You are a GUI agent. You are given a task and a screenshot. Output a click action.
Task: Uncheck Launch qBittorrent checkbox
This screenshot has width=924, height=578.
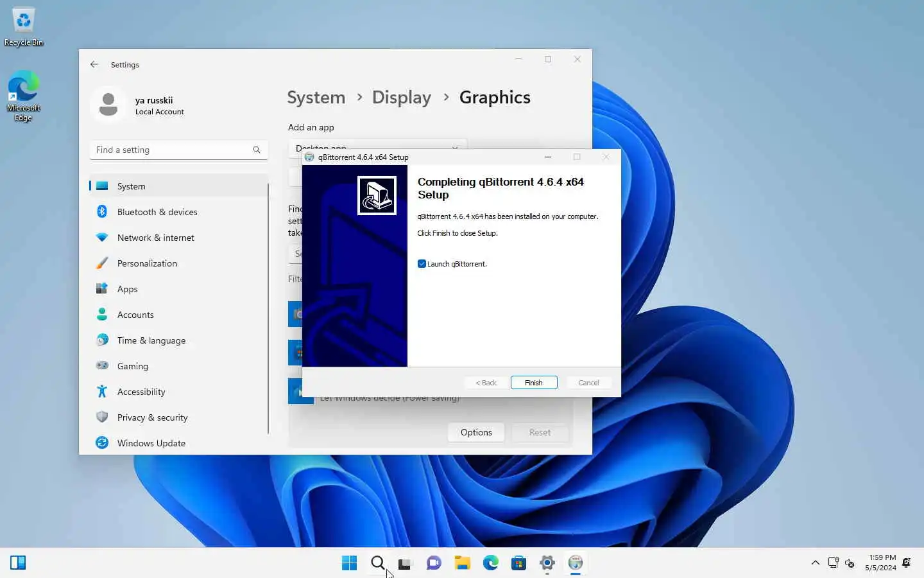[422, 264]
